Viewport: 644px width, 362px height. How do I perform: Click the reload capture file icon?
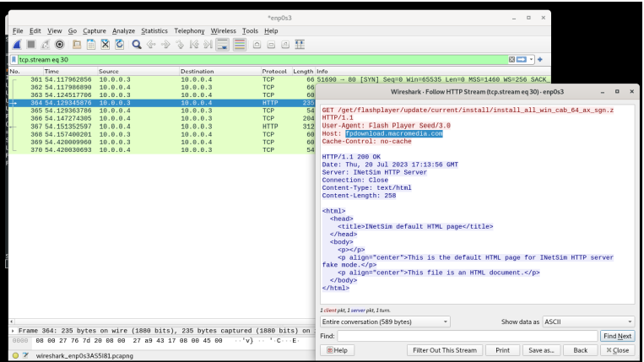coord(118,46)
